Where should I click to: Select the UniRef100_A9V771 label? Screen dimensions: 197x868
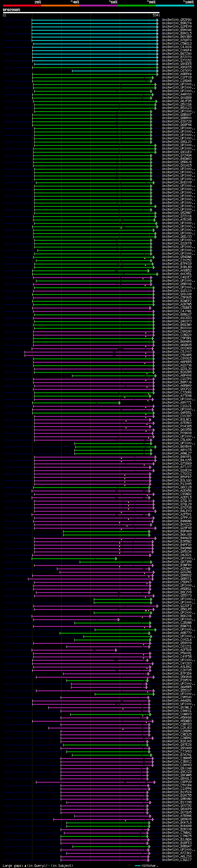(x=177, y=403)
